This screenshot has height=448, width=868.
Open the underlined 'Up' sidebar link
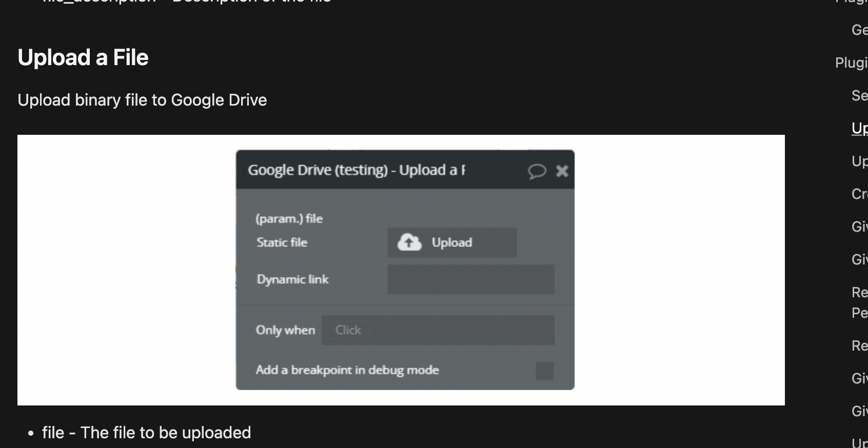pos(860,128)
